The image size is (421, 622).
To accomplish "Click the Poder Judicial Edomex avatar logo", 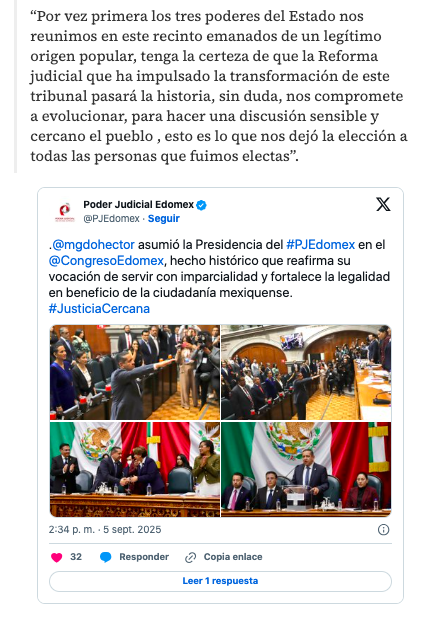I will pos(65,212).
